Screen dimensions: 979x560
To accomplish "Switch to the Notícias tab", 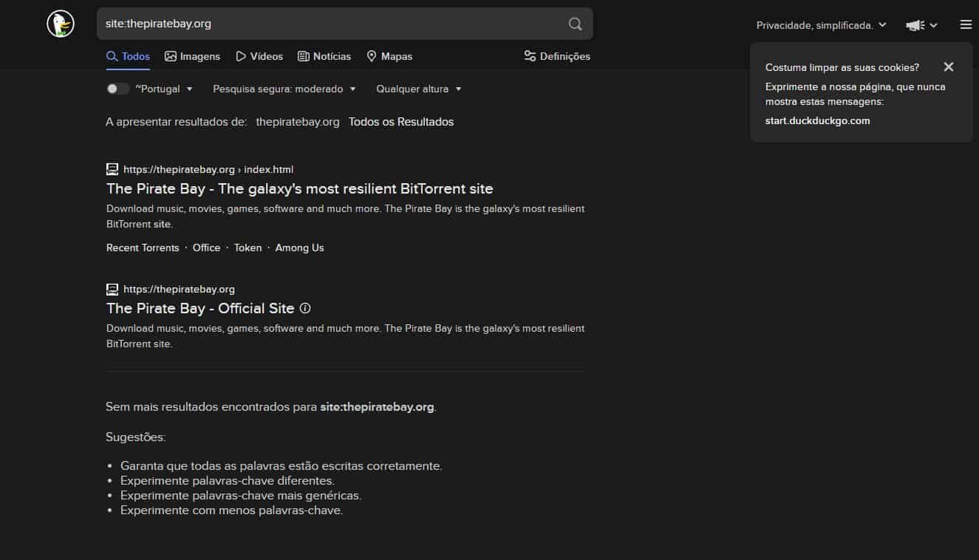I will tap(324, 56).
